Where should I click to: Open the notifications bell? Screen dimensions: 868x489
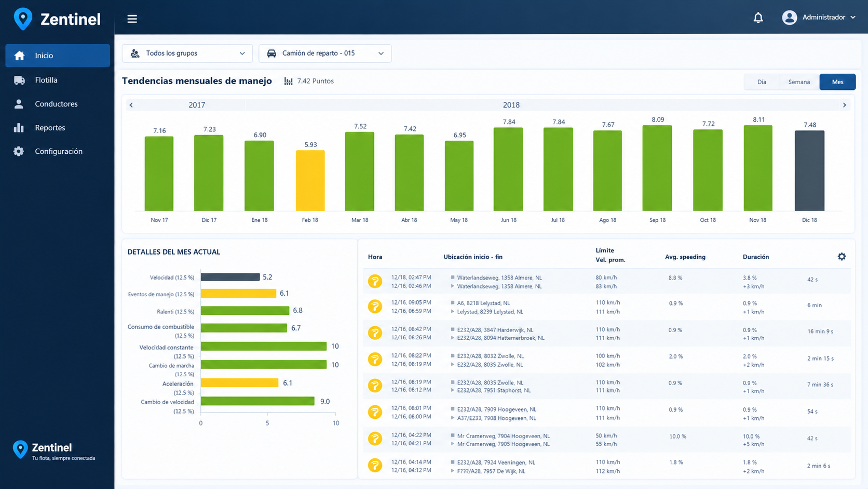point(758,18)
